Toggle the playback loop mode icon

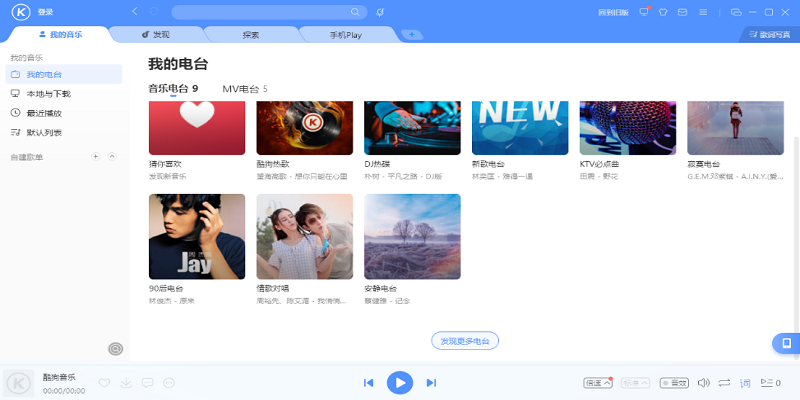pyautogui.click(x=723, y=382)
